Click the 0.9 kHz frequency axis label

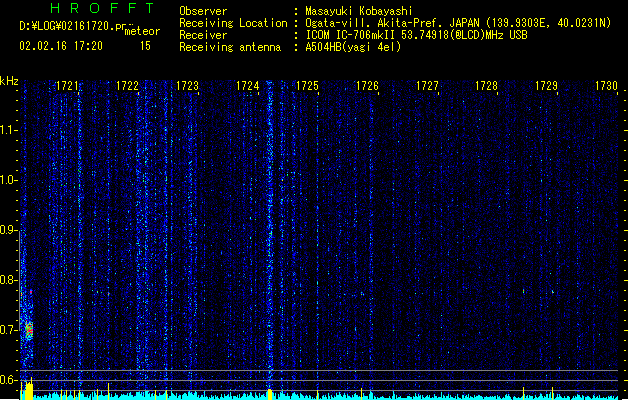point(8,230)
